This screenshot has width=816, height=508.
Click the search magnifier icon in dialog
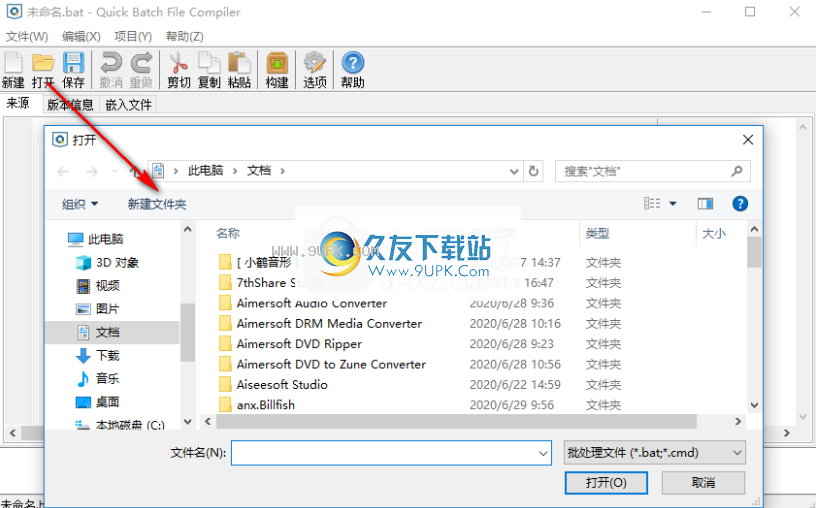[x=736, y=171]
